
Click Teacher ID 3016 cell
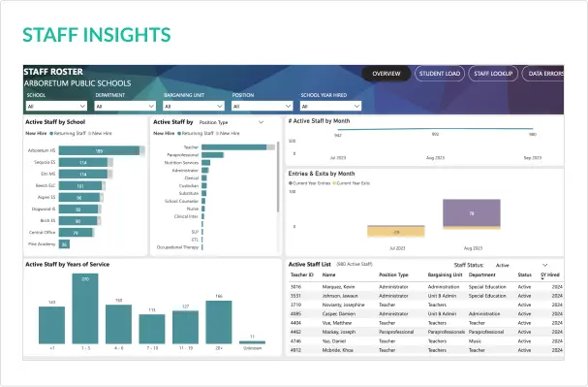pos(295,287)
